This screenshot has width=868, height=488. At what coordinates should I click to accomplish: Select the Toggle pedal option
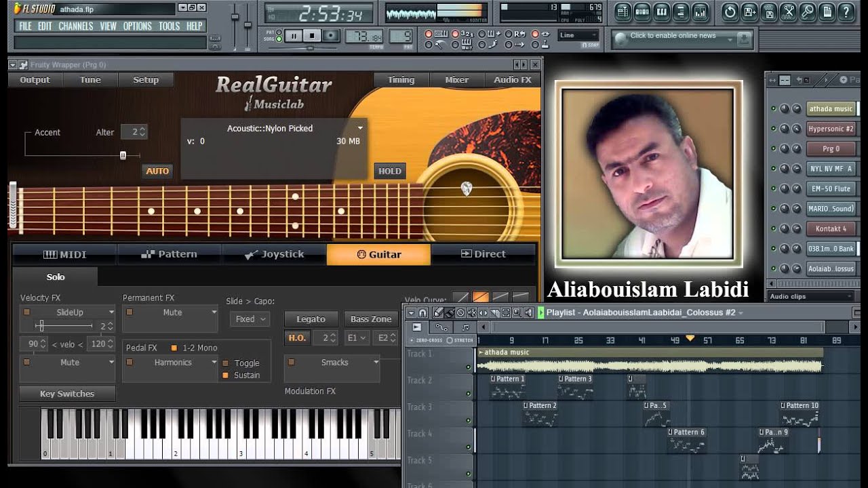(226, 363)
